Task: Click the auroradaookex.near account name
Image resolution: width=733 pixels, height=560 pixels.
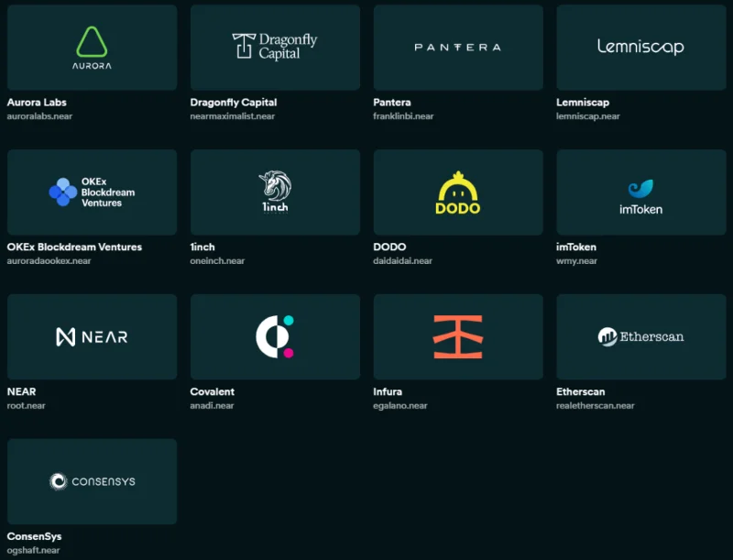Action: coord(49,261)
